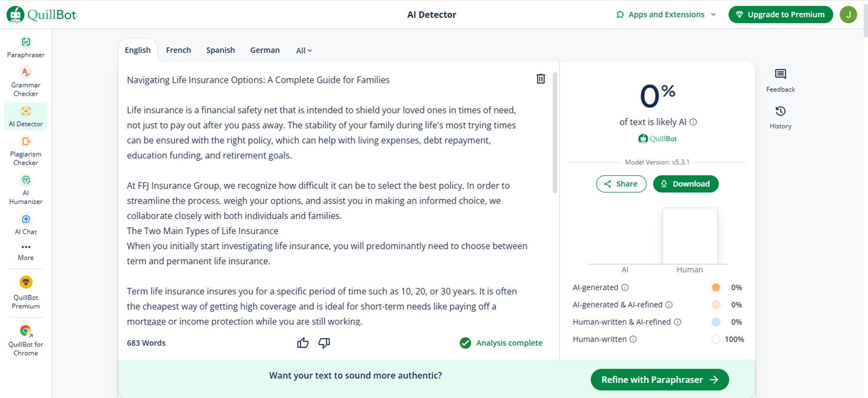
Task: Click inside the article text area
Action: click(x=327, y=200)
